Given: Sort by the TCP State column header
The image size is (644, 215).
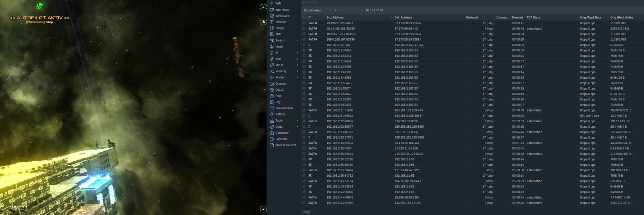Looking at the screenshot, I should 533,17.
